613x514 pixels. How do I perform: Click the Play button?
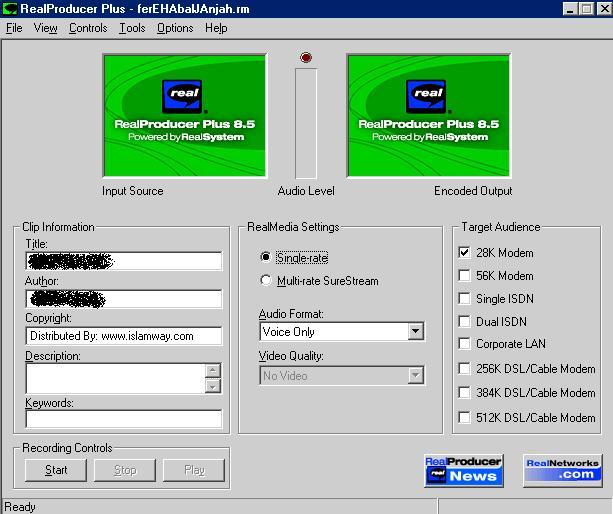click(x=194, y=470)
